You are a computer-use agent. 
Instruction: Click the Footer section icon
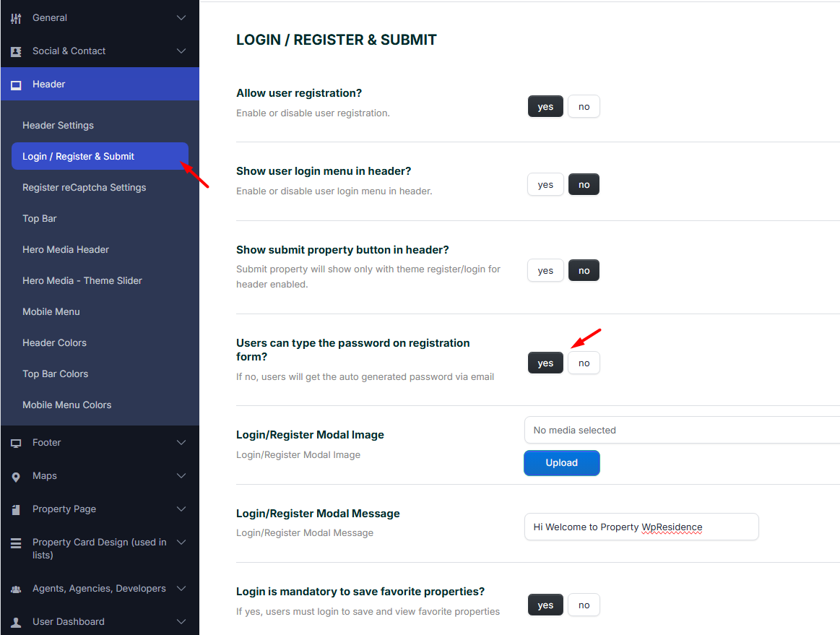pyautogui.click(x=16, y=443)
